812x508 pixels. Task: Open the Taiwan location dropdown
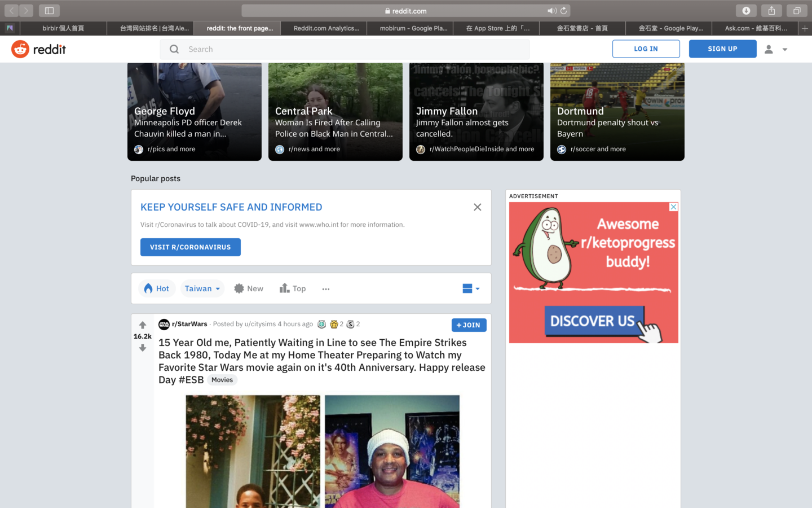pos(202,288)
